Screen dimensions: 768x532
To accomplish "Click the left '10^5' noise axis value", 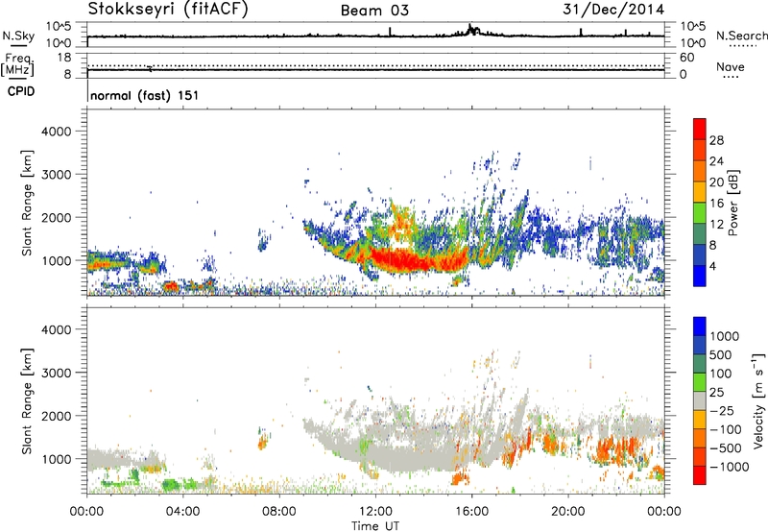I will (59, 26).
